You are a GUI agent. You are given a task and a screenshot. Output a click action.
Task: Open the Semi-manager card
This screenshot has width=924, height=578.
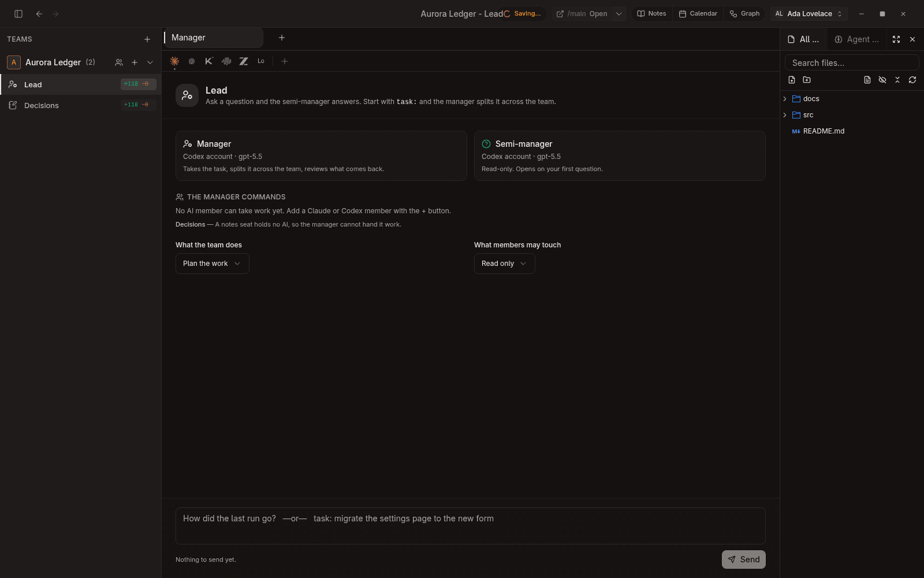pos(620,156)
